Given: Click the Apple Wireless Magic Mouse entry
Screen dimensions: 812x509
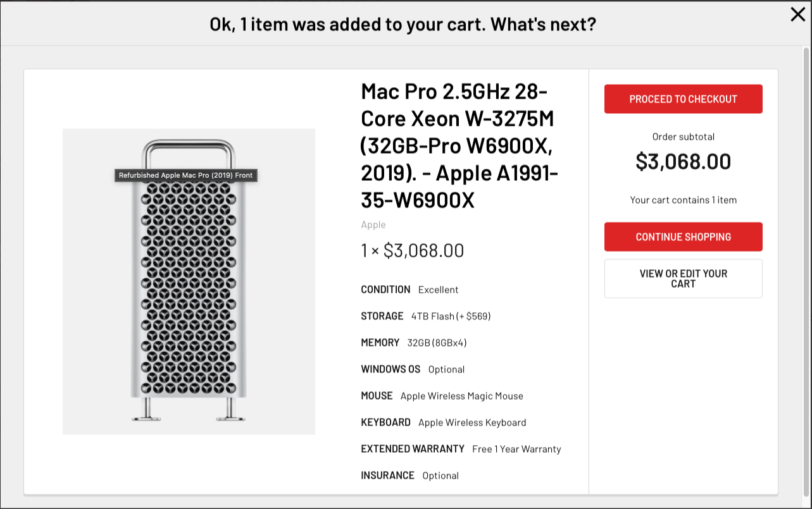Looking at the screenshot, I should [461, 396].
